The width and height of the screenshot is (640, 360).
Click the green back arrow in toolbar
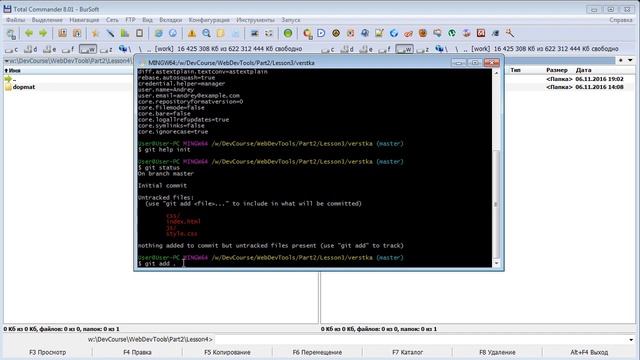tap(29, 33)
